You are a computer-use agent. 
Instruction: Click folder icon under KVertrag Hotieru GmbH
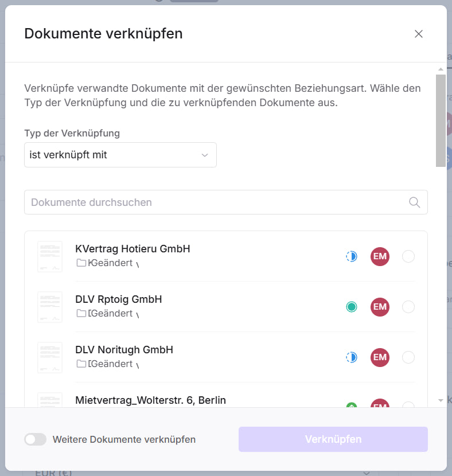click(x=81, y=263)
